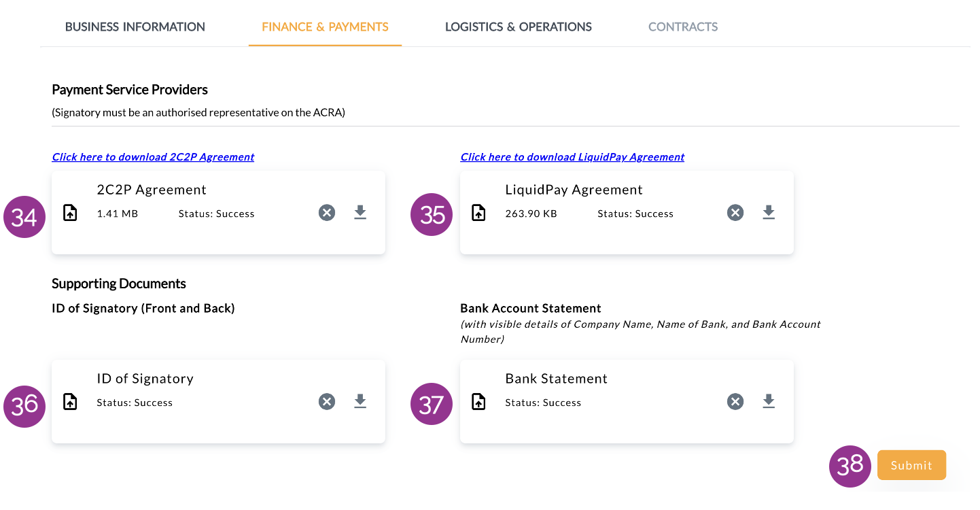Screen dimensions: 980x510
Task: Download the uploaded LiquidPay Agreement file
Action: pos(769,213)
